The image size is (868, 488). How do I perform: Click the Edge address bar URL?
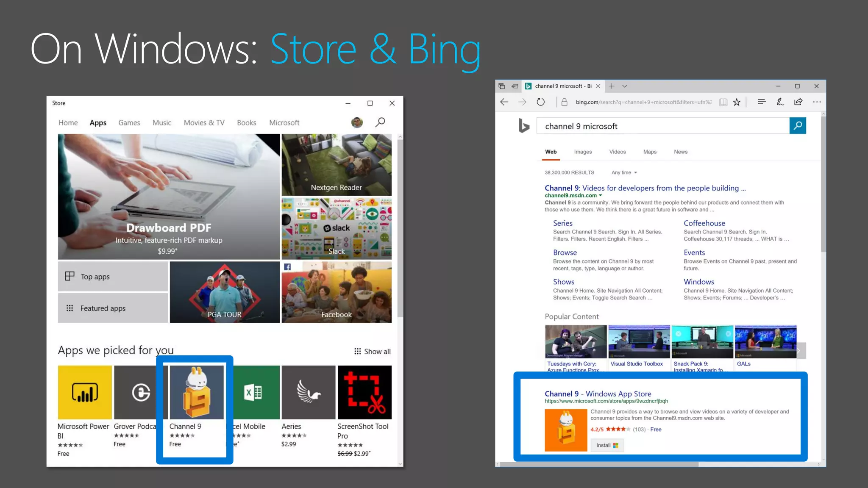(x=643, y=102)
